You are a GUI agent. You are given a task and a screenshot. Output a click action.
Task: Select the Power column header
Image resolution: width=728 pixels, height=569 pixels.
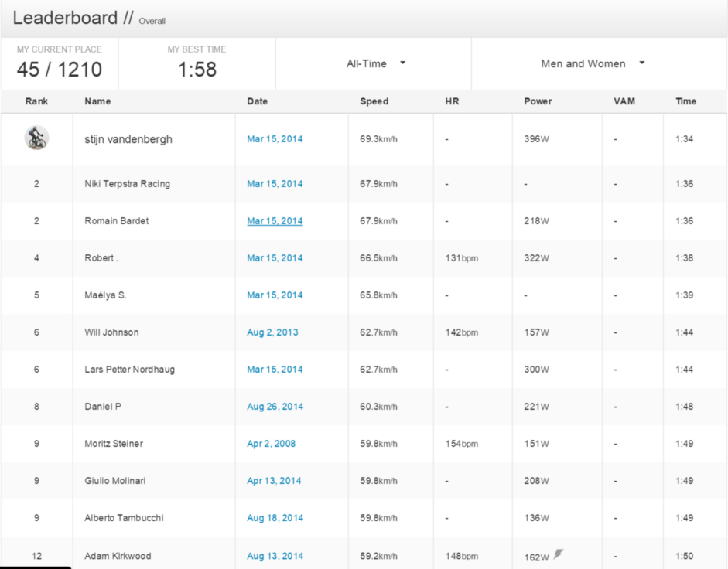[538, 101]
